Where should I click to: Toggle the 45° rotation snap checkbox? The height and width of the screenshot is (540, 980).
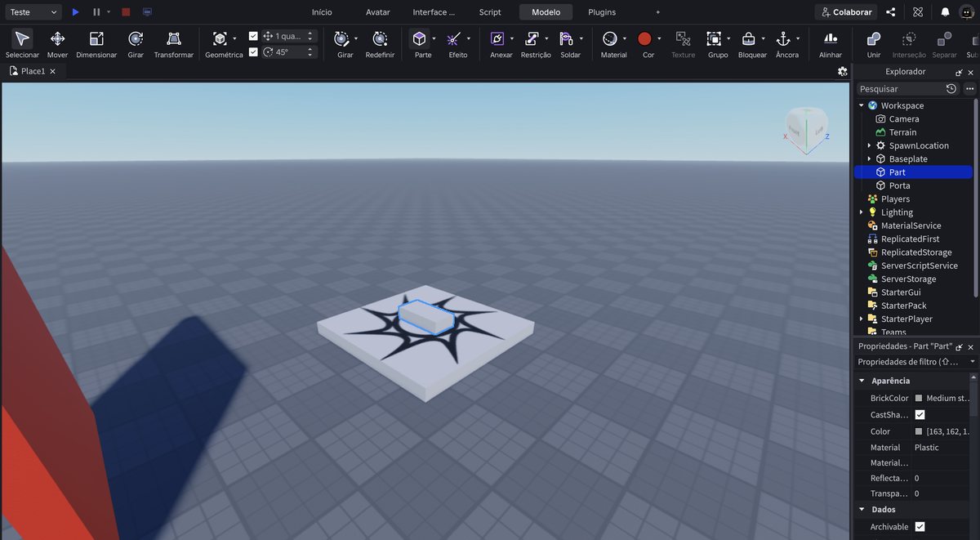point(253,51)
